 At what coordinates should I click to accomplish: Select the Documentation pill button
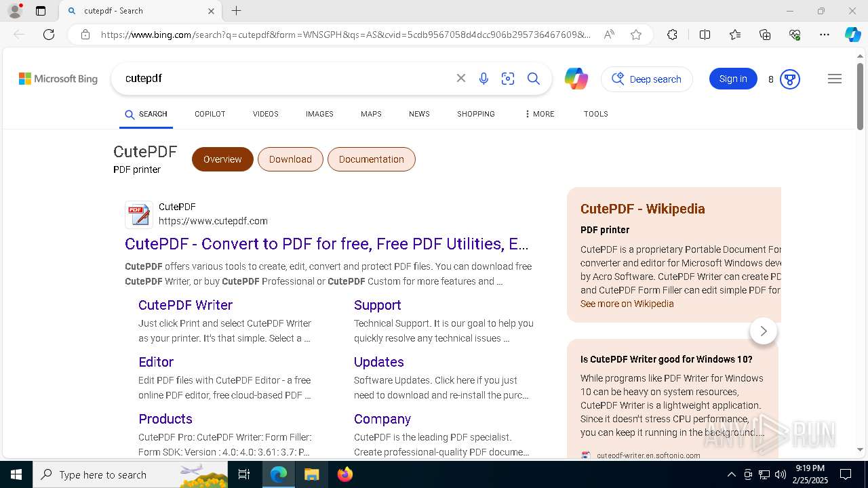[372, 159]
